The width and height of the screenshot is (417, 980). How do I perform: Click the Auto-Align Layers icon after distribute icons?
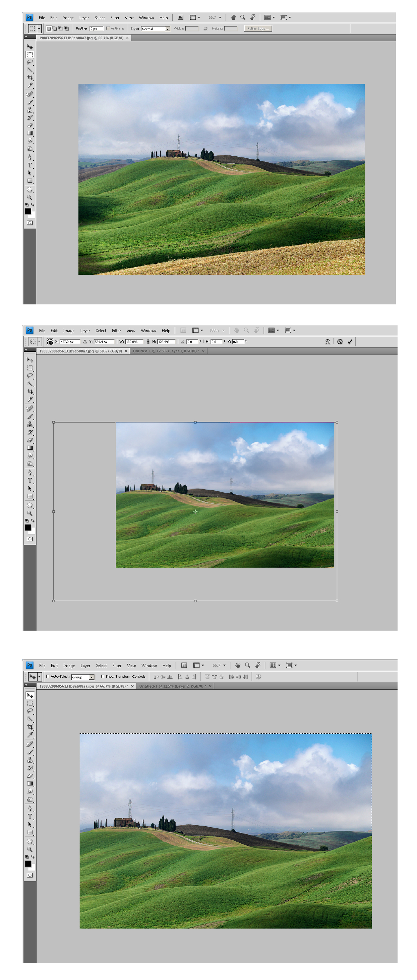[258, 677]
